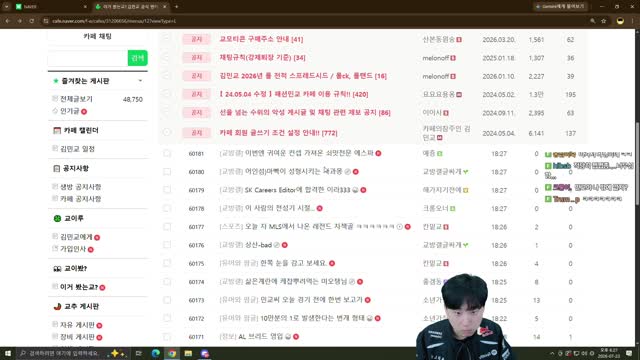
Task: Open Windows Start menu icon
Action: tap(8, 353)
